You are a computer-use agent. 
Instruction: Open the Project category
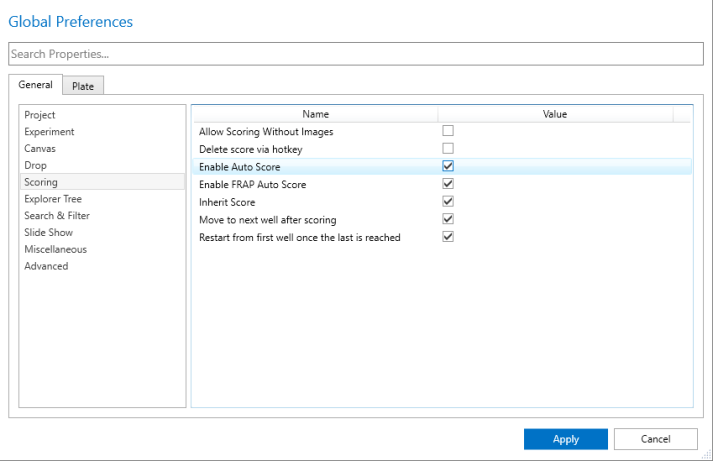102,115
